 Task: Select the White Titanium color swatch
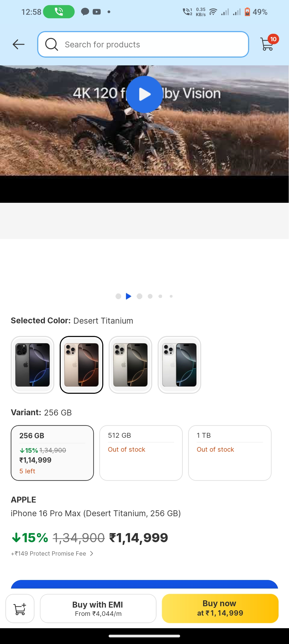(x=179, y=365)
